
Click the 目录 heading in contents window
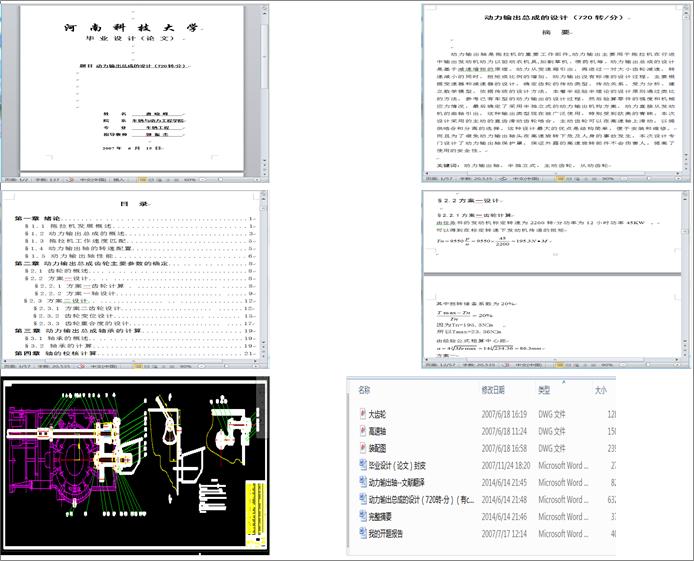(x=134, y=204)
